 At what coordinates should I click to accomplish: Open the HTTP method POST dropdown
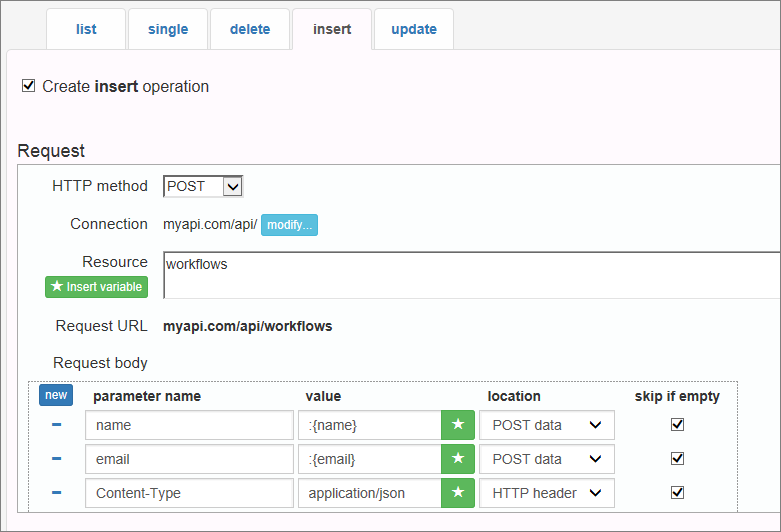(203, 186)
